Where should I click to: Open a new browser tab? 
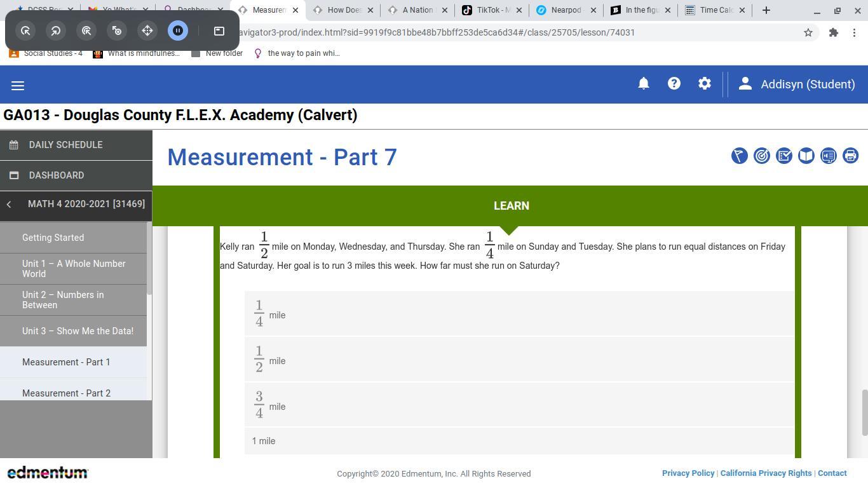tap(766, 10)
